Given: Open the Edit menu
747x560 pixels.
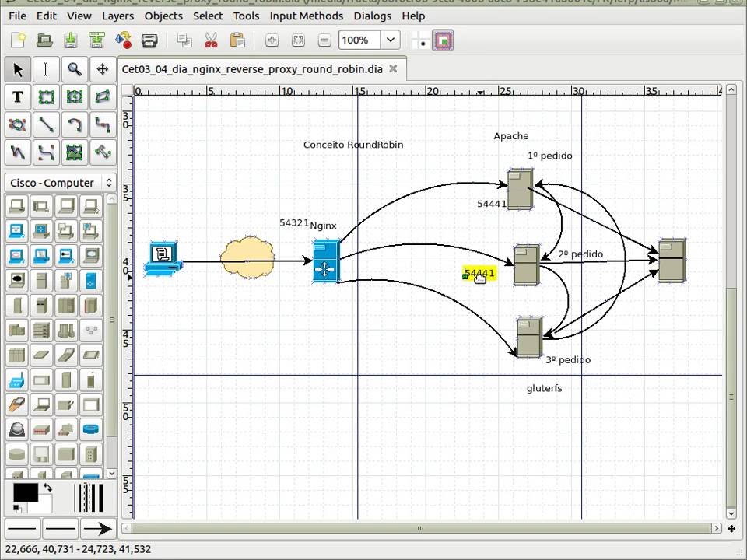Looking at the screenshot, I should tap(47, 16).
